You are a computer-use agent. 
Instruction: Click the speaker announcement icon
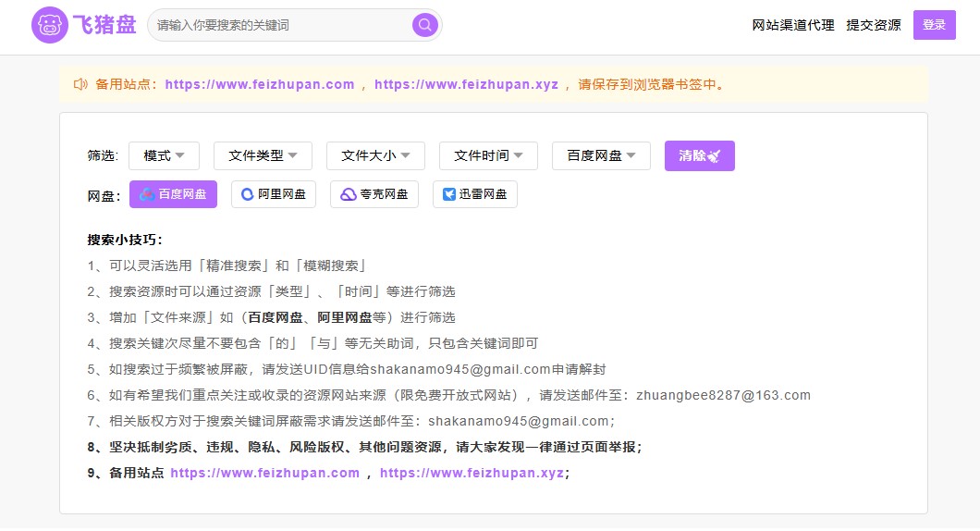coord(80,84)
